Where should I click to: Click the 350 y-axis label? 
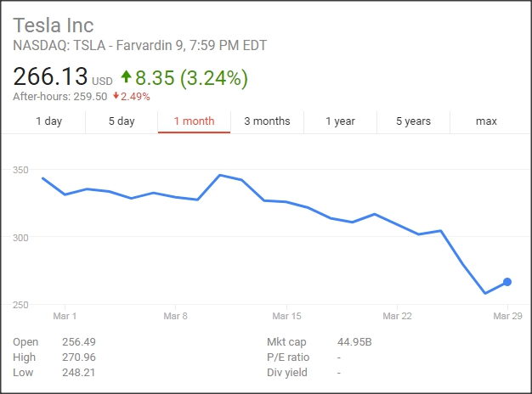click(x=20, y=170)
